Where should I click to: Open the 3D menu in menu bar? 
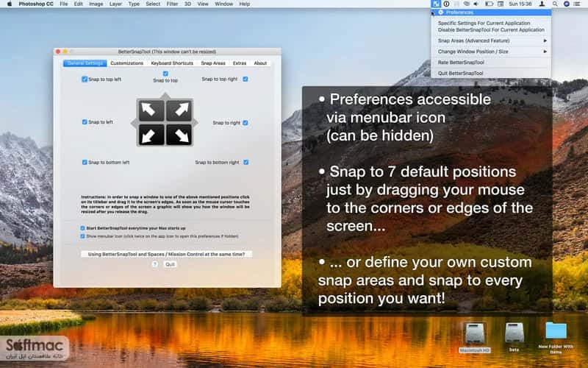(187, 4)
